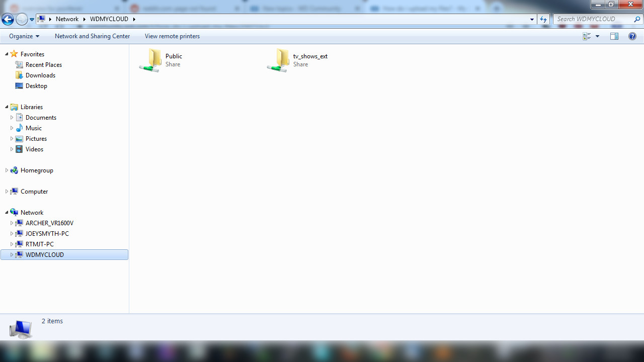
Task: Refresh the WDMYCLOUD folder view
Action: coord(543,19)
